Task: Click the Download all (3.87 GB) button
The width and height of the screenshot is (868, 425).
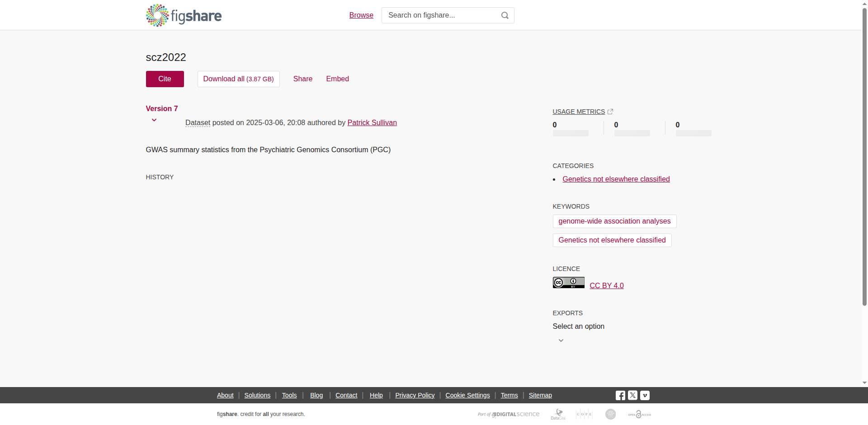Action: [x=239, y=79]
